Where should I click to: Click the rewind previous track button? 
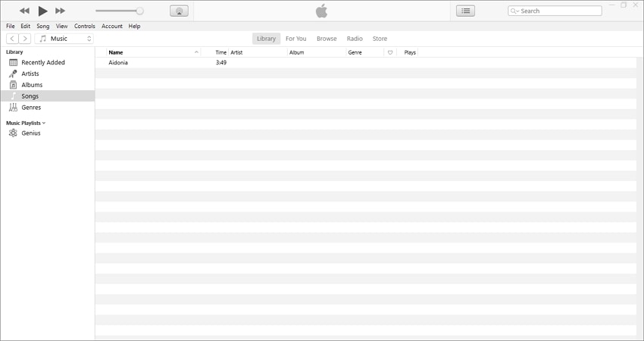24,11
